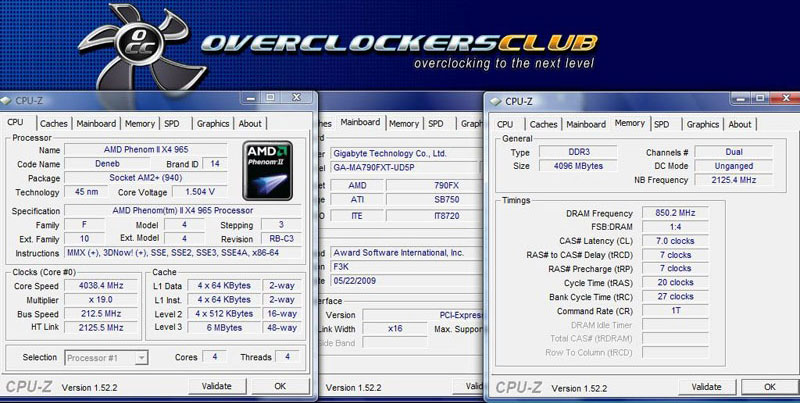Click memory Type value DDR3
800x403 pixels.
[578, 152]
